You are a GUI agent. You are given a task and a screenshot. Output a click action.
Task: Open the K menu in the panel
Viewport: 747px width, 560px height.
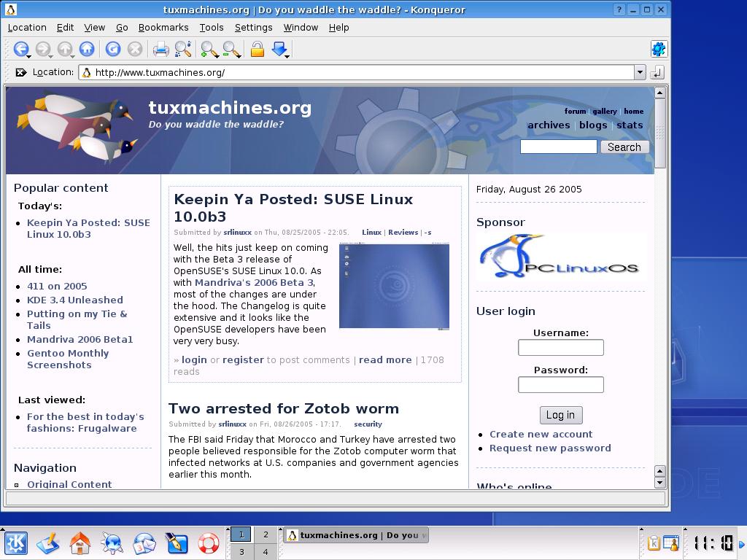point(16,542)
